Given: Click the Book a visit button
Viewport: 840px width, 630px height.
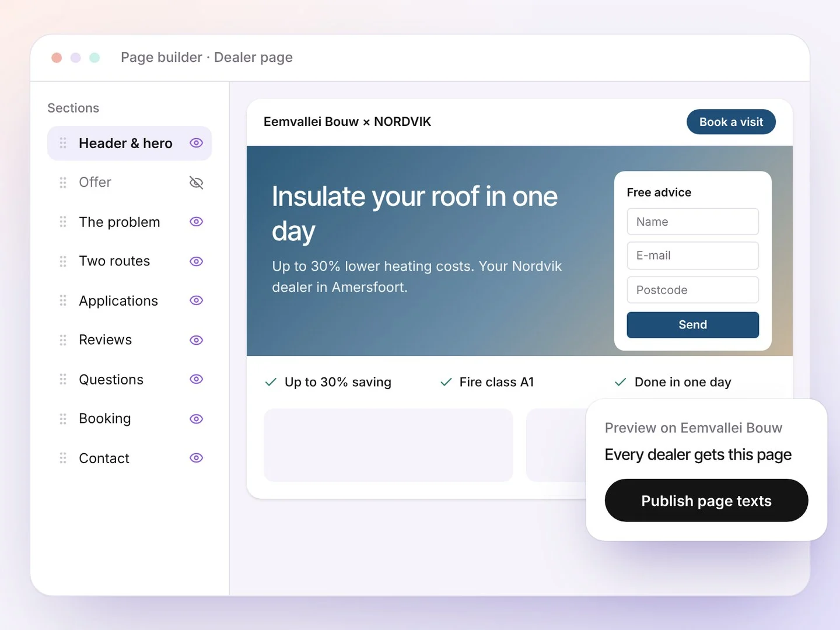Looking at the screenshot, I should pos(731,122).
